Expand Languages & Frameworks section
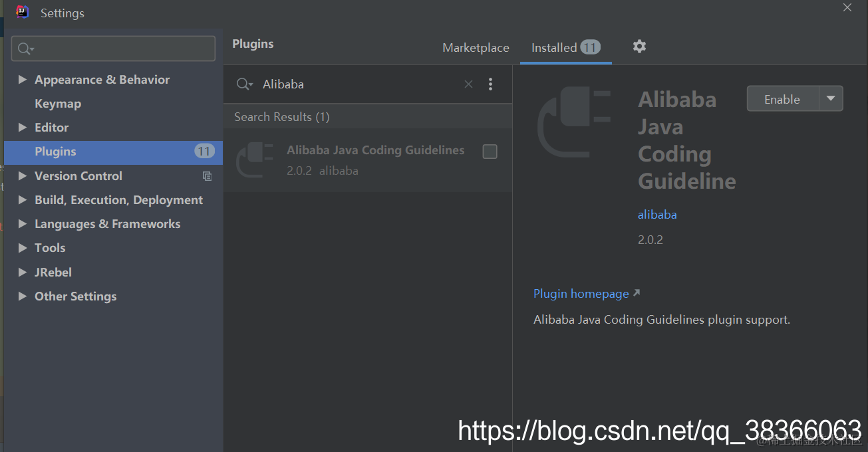 point(23,224)
